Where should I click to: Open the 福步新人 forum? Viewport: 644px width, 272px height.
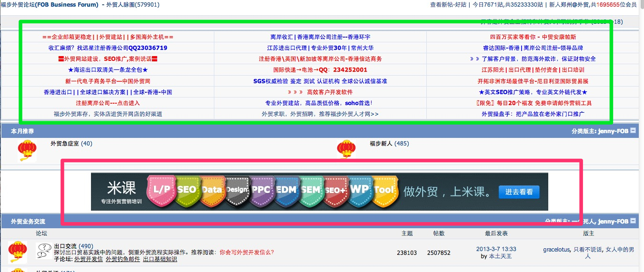coord(381,143)
